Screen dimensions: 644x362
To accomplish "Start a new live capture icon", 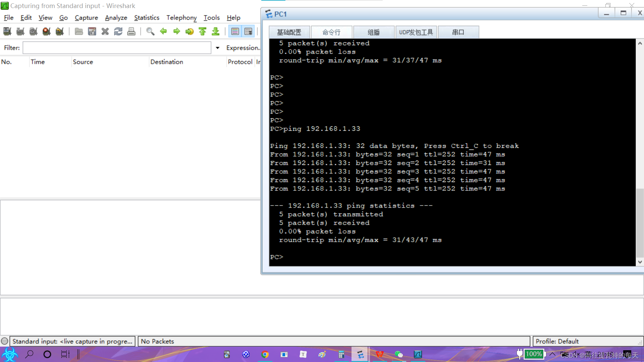I will 34,32.
